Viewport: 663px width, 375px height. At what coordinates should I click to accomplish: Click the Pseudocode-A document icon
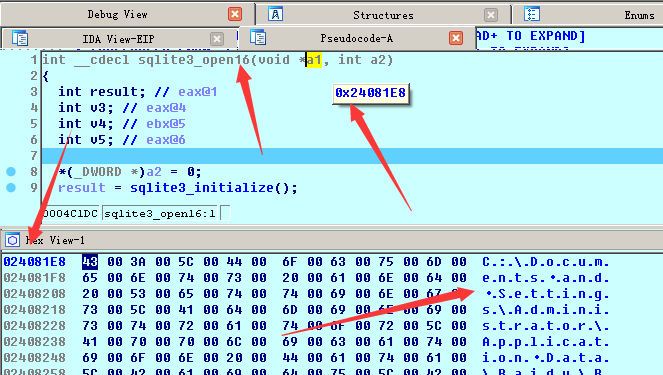tap(258, 38)
